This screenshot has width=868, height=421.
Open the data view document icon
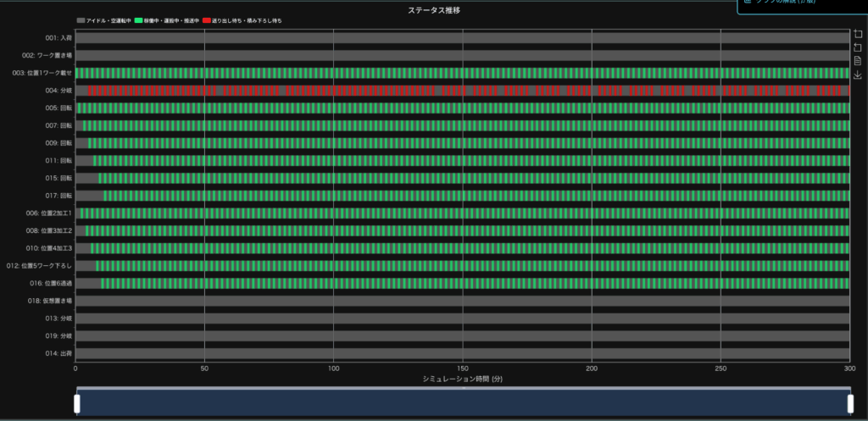tap(858, 61)
